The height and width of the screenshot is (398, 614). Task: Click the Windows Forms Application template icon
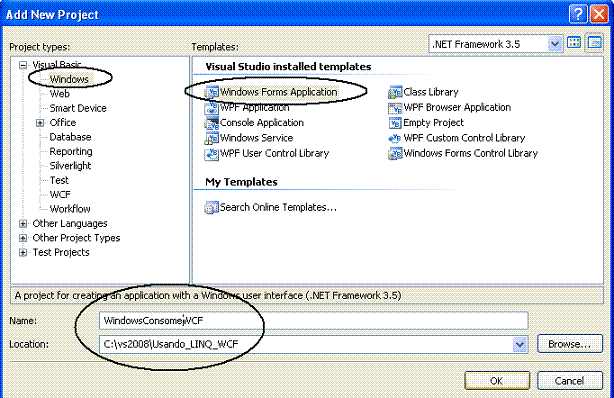click(211, 92)
